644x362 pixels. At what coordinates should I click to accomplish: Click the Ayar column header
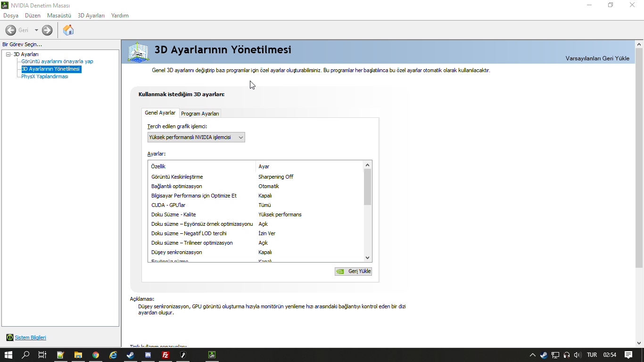tap(310, 166)
